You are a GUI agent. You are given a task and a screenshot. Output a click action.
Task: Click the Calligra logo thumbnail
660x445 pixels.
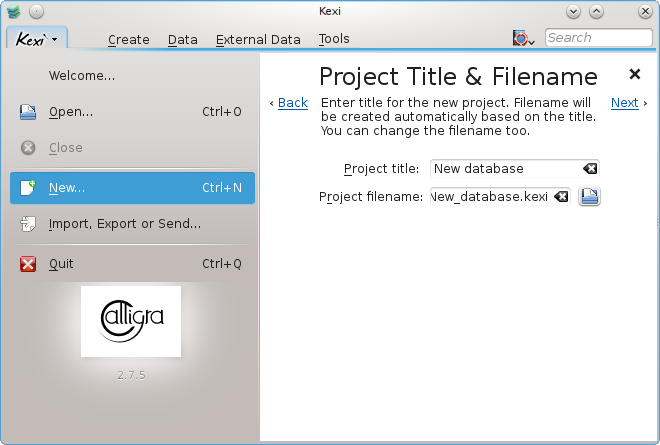point(131,321)
